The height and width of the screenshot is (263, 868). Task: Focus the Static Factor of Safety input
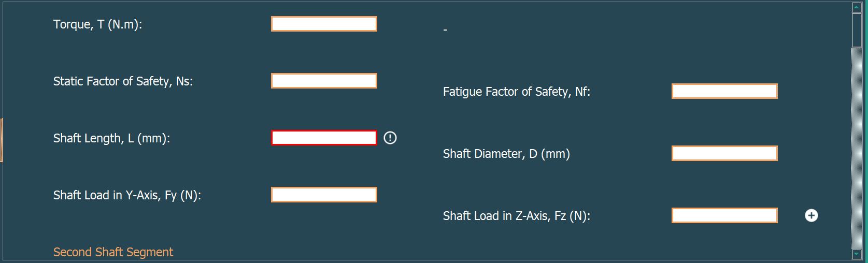pos(324,81)
